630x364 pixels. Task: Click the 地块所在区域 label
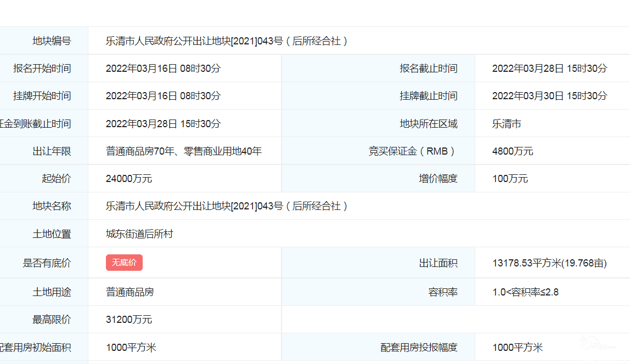tap(428, 123)
